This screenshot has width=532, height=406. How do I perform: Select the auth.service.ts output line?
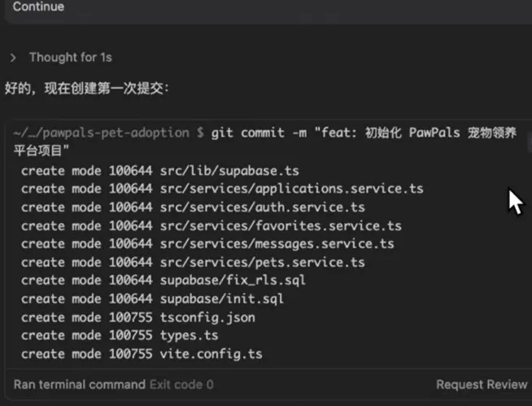click(192, 207)
